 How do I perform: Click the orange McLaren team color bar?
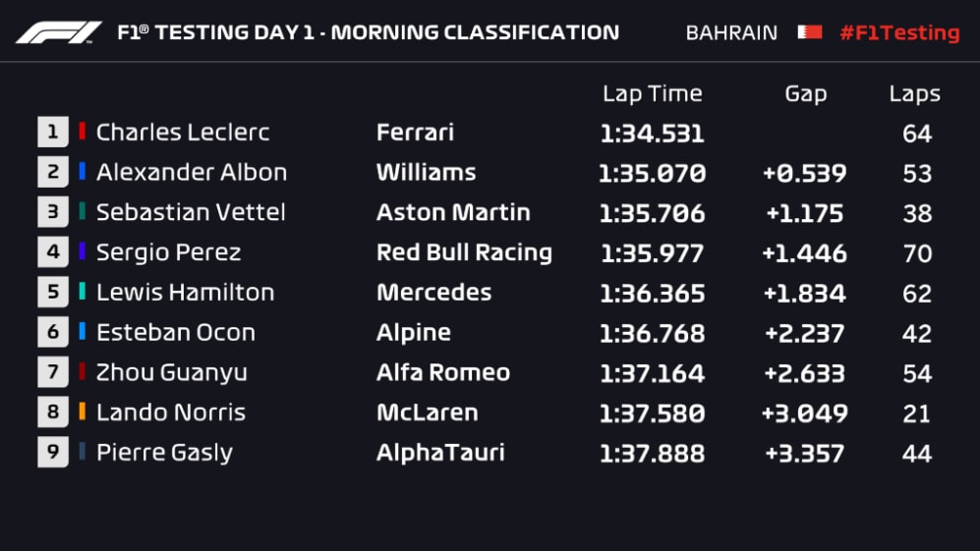pyautogui.click(x=83, y=413)
